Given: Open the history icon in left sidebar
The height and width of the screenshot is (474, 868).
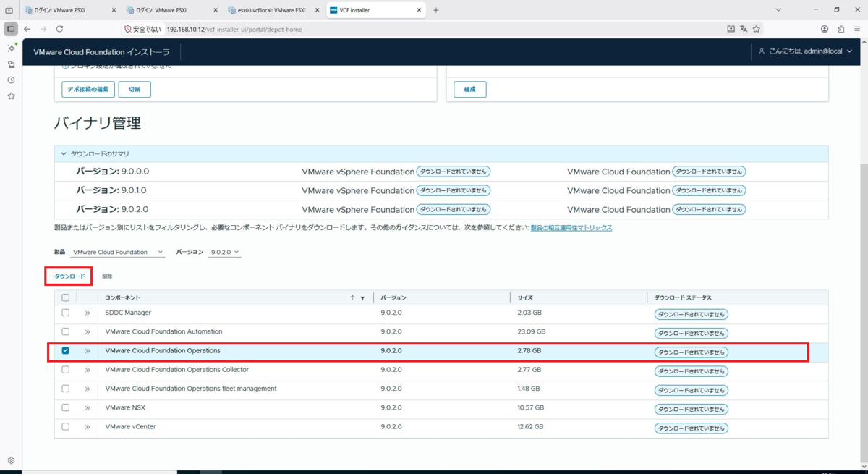Looking at the screenshot, I should tap(11, 80).
